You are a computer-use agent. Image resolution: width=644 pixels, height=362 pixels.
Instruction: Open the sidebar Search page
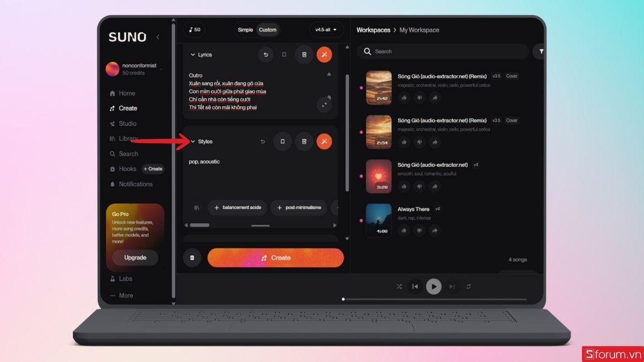[124, 154]
